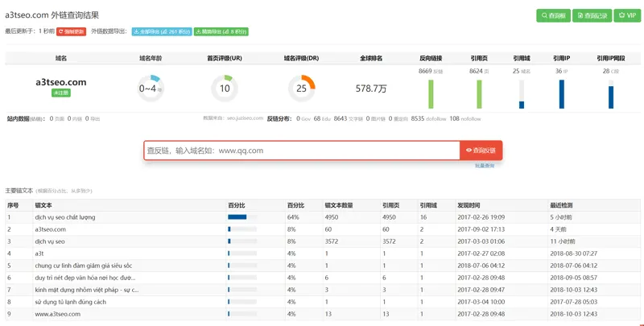Click the seo.juziseo.com data source link

[x=245, y=118]
